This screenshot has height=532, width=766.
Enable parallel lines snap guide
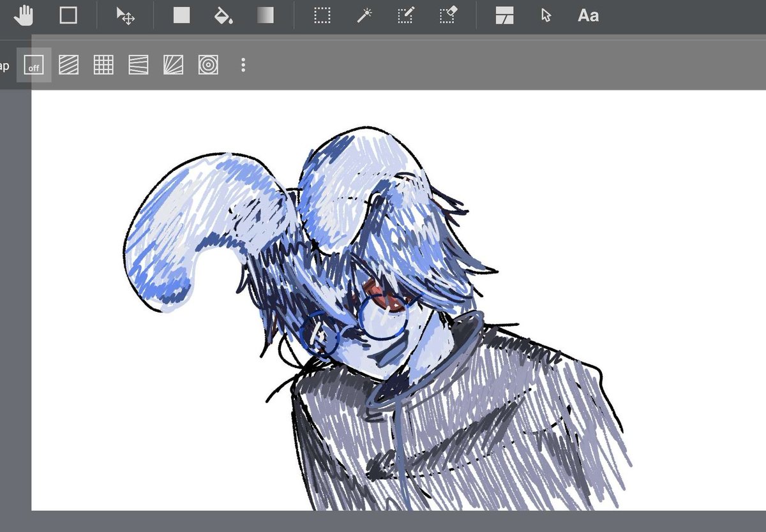[69, 65]
